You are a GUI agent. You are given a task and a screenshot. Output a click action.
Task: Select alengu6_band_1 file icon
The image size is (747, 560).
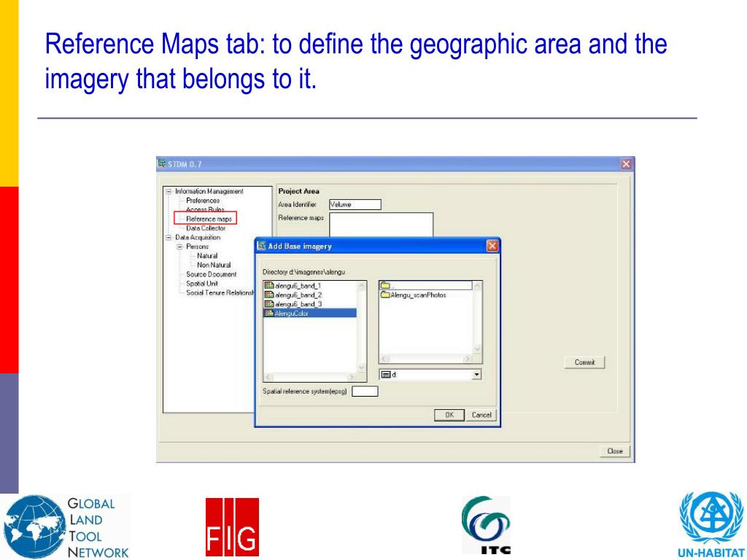269,286
